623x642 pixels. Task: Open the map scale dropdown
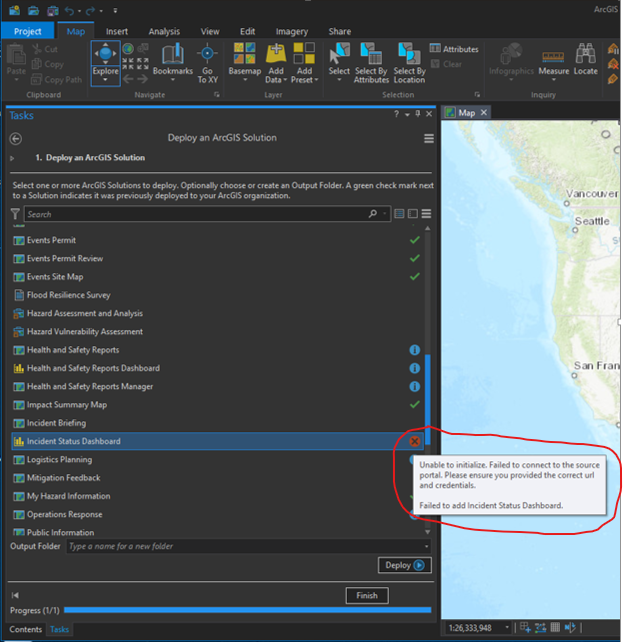click(x=507, y=627)
